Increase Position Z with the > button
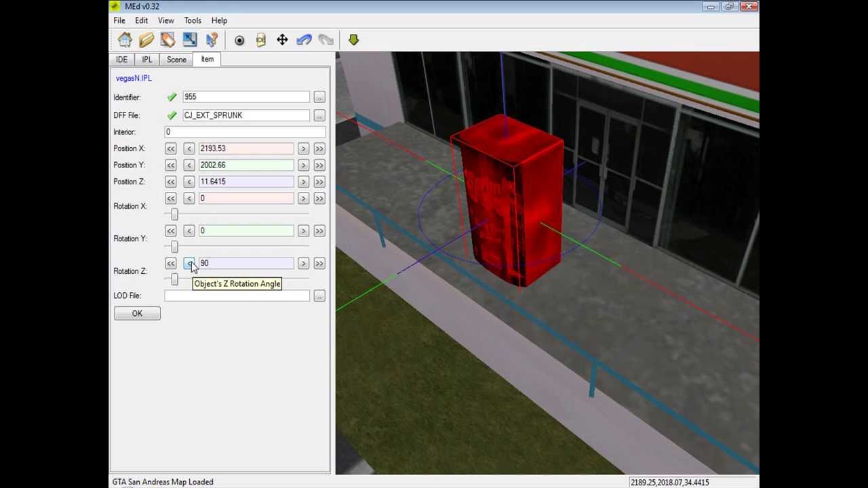 (x=302, y=182)
